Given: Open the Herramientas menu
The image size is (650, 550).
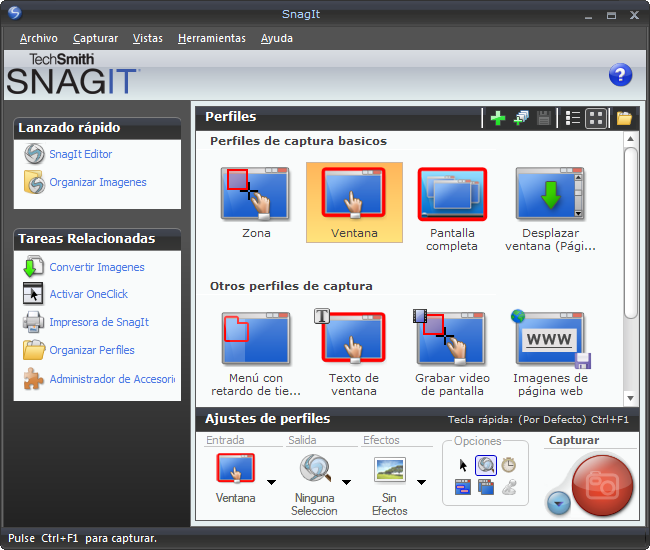Looking at the screenshot, I should point(211,38).
